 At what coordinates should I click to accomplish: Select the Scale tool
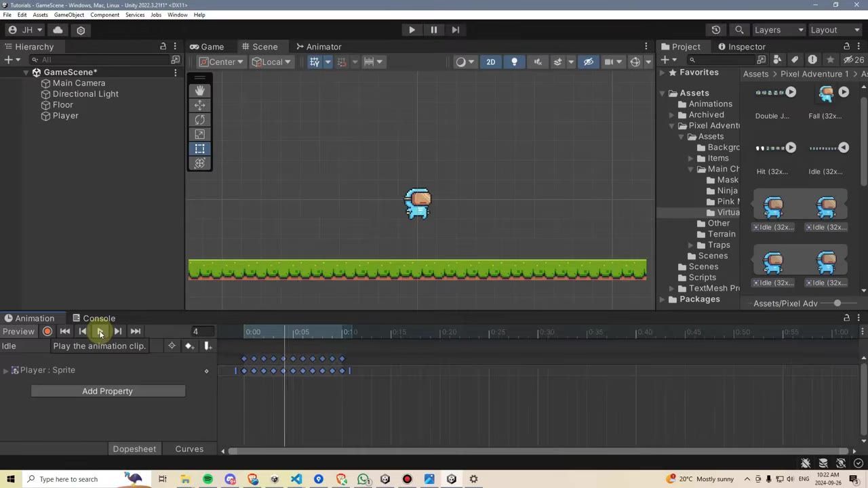(199, 134)
